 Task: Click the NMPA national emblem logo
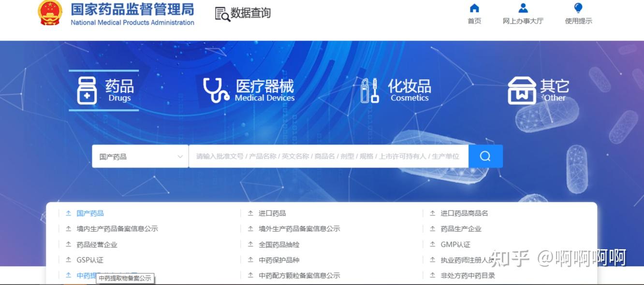coord(50,13)
